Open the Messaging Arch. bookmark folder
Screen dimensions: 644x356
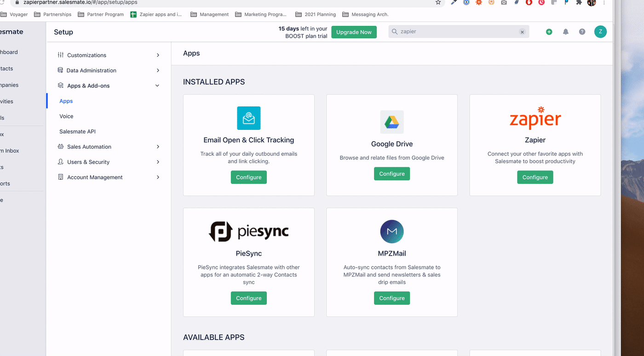point(366,14)
